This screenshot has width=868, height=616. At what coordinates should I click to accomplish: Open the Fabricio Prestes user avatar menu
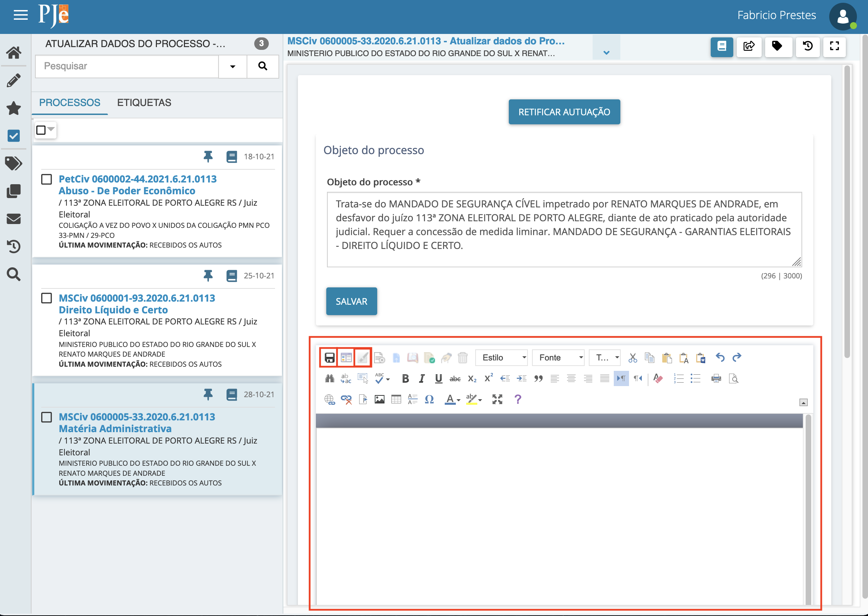(x=843, y=17)
